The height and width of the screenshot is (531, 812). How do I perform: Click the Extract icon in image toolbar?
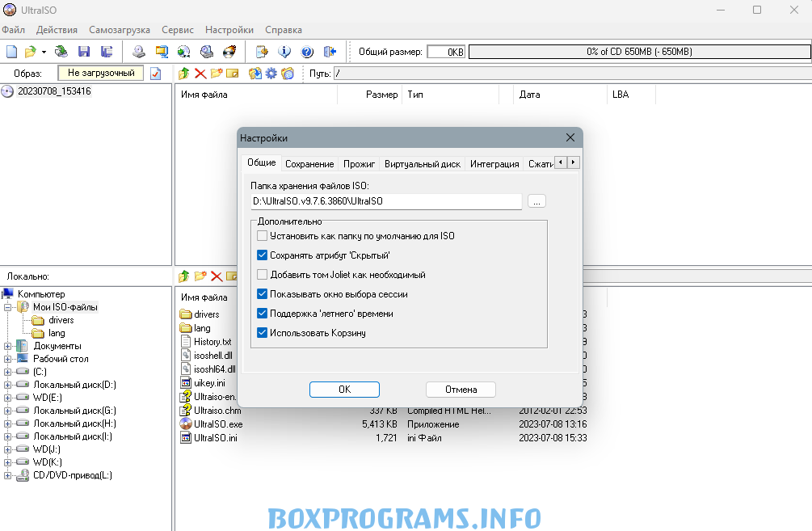[255, 74]
